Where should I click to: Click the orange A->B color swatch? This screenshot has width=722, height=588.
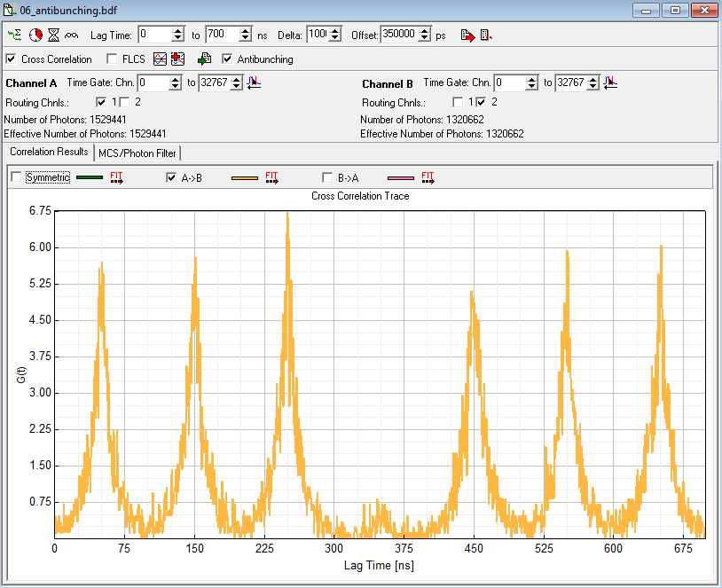pos(244,177)
